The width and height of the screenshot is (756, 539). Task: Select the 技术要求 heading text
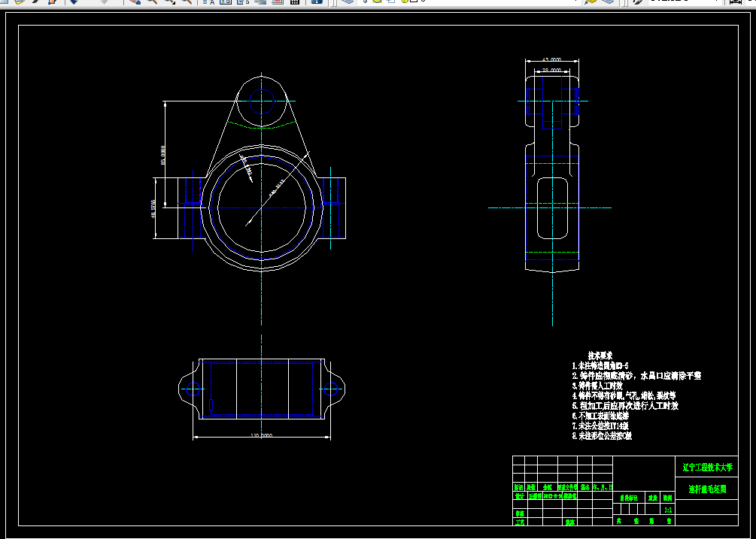click(600, 356)
